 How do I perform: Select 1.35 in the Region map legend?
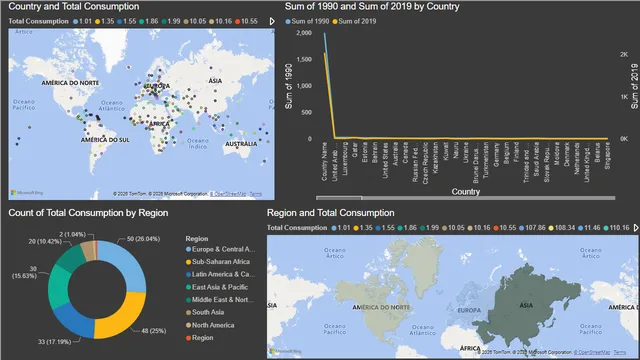(x=363, y=228)
